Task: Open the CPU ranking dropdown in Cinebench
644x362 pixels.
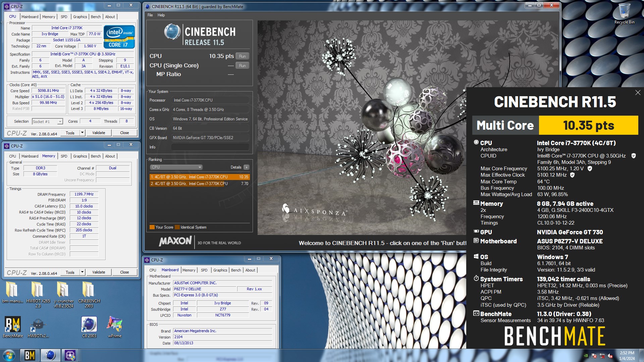Action: tap(176, 167)
